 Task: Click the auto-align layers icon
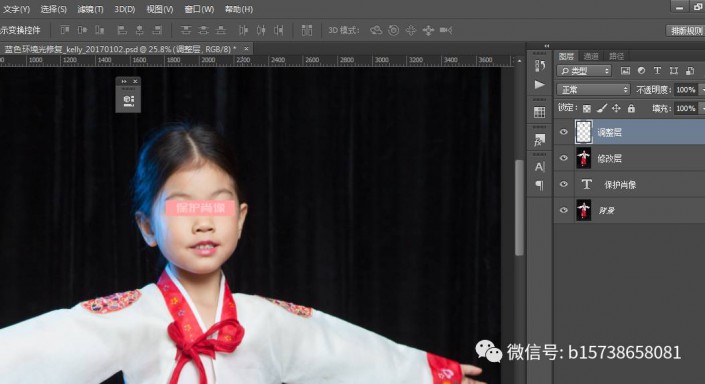[307, 30]
